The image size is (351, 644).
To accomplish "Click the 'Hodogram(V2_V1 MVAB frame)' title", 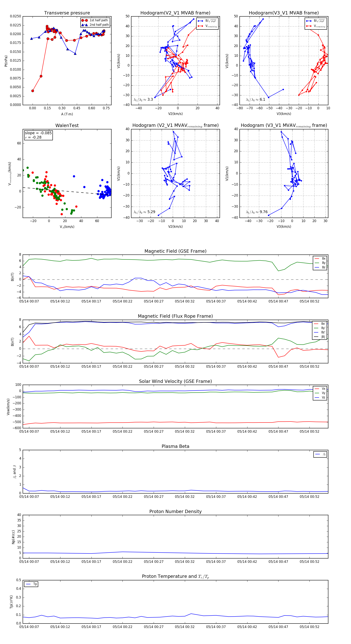I will (175, 13).
